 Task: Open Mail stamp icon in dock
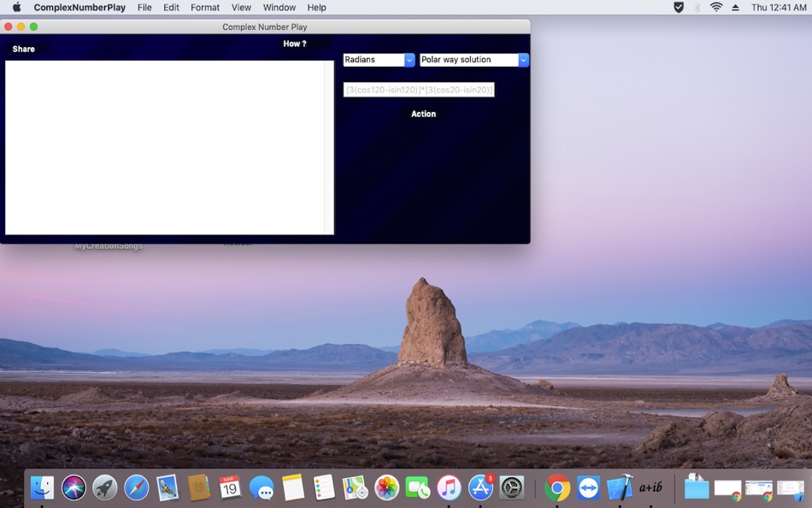point(168,487)
